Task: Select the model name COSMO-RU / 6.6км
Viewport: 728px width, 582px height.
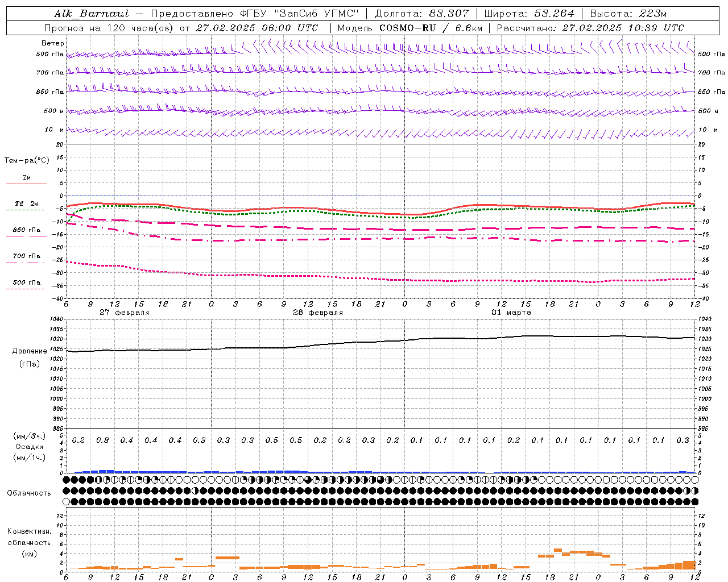Action: [x=431, y=28]
